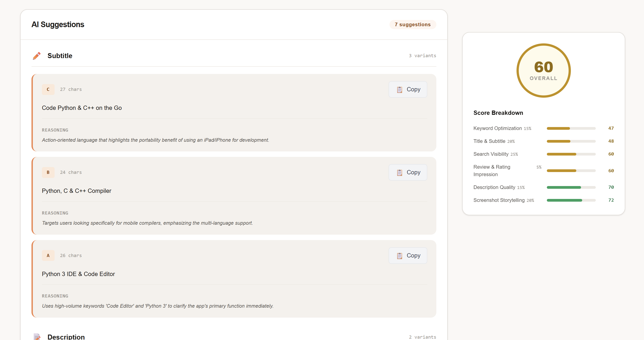Click the Screenshot Storytelling progress bar
This screenshot has height=340, width=644.
pyautogui.click(x=571, y=200)
